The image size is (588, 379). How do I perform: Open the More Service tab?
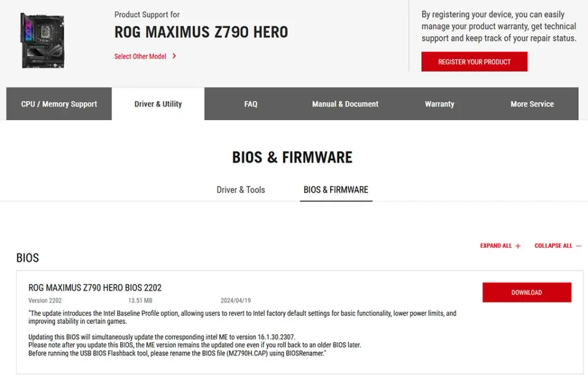click(x=532, y=104)
